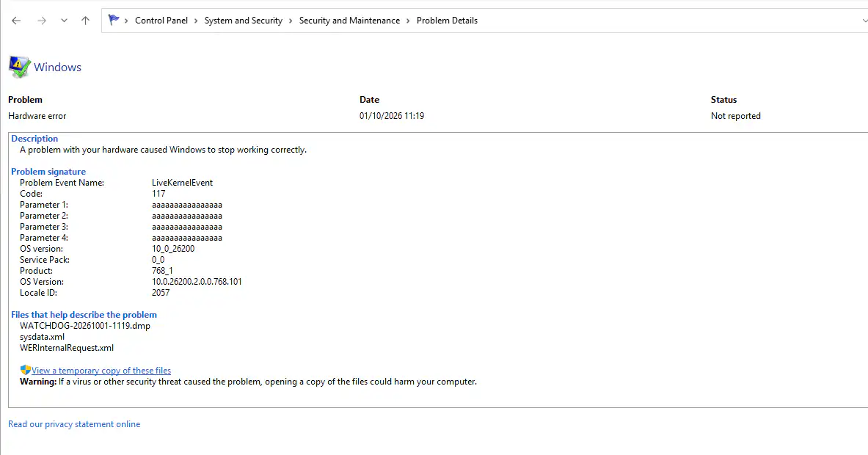Viewport: 868px width, 455px height.
Task: Click the Locale ID value 2057
Action: [x=161, y=293]
